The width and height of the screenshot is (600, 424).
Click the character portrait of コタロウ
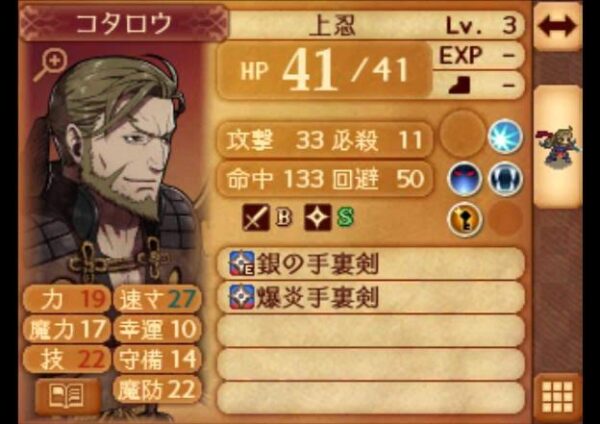coord(115,165)
